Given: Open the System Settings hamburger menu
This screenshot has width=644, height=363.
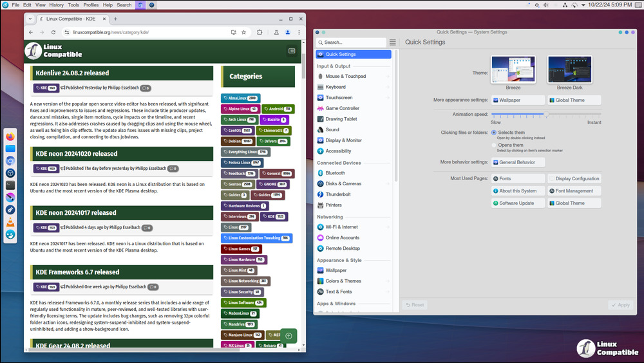Looking at the screenshot, I should (x=392, y=42).
